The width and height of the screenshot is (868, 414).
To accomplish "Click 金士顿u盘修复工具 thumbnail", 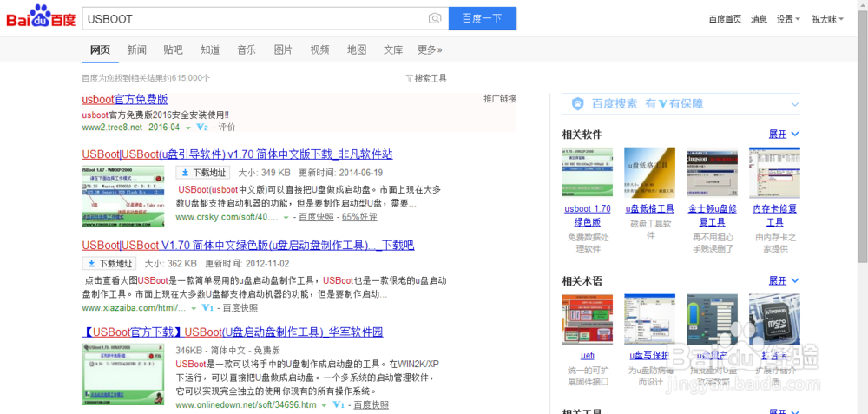I will click(713, 173).
